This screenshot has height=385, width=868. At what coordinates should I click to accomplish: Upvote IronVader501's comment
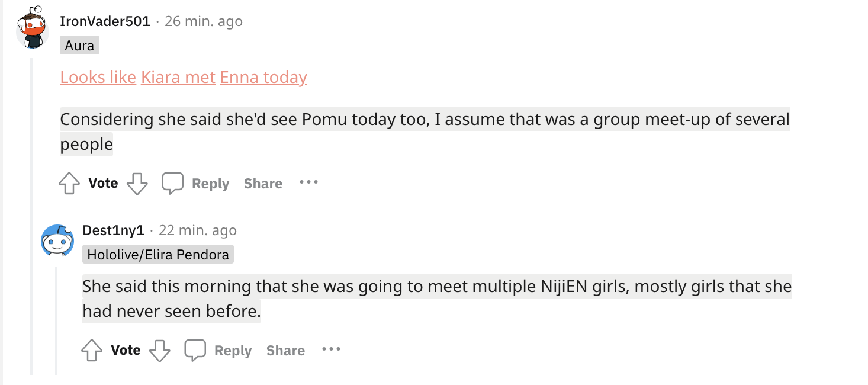[69, 184]
